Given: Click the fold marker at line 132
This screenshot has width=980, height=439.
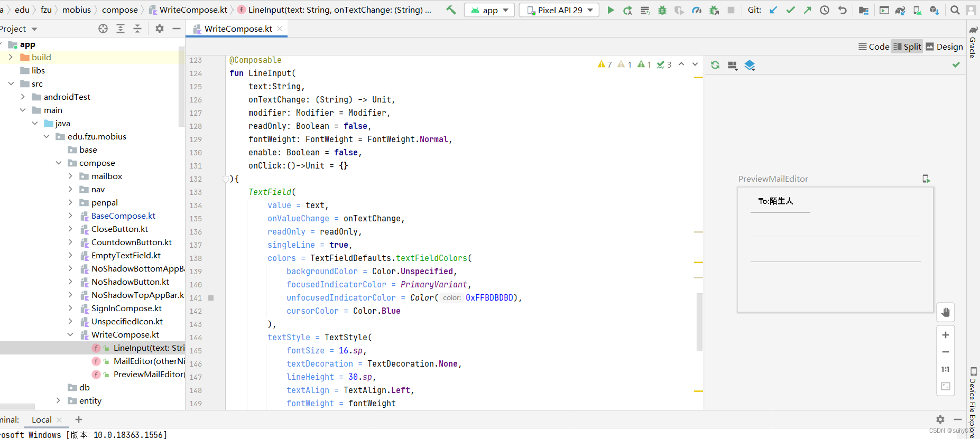Looking at the screenshot, I should coord(226,179).
